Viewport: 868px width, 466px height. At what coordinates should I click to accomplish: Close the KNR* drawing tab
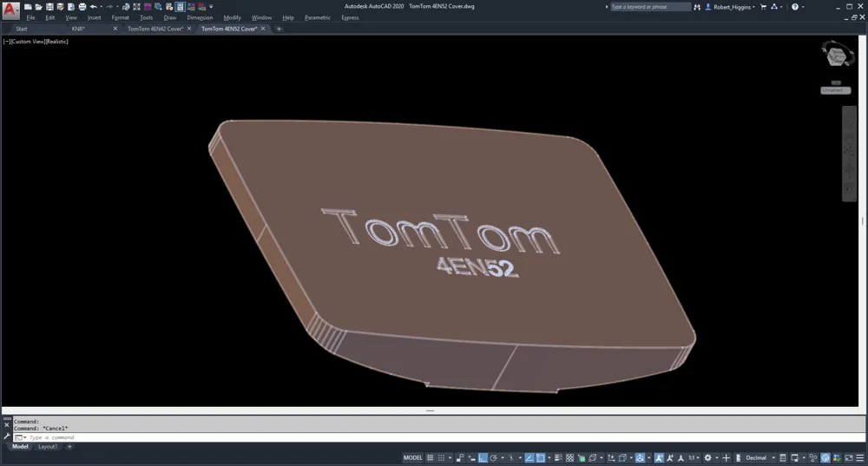(115, 29)
